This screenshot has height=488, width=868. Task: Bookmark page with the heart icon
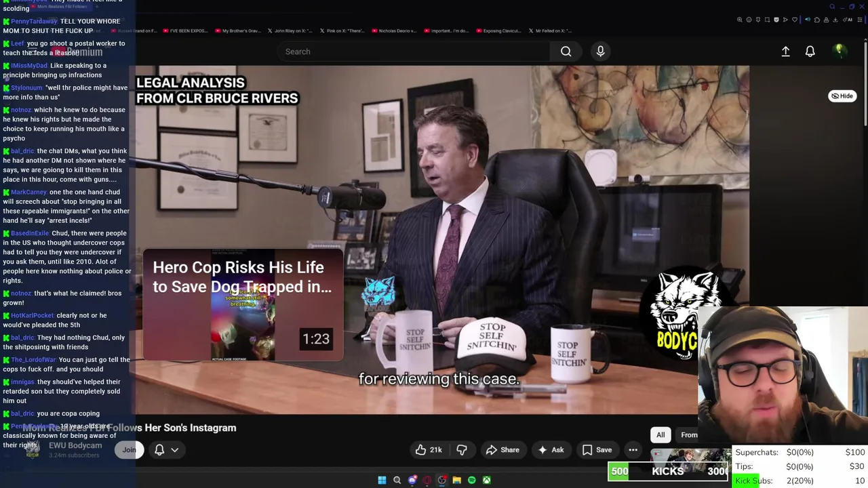(x=795, y=20)
